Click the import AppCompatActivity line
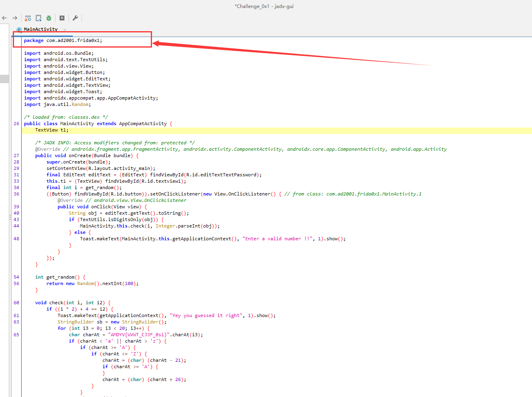The image size is (532, 397). click(91, 98)
